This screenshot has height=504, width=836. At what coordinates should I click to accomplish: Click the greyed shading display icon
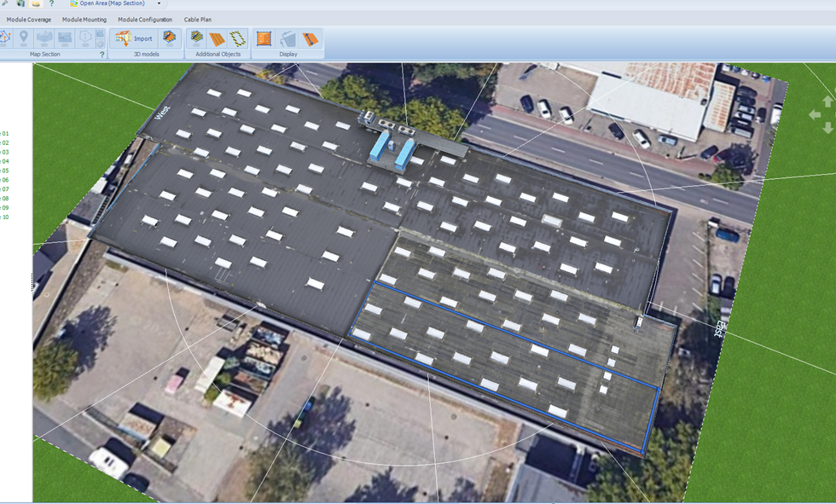288,38
